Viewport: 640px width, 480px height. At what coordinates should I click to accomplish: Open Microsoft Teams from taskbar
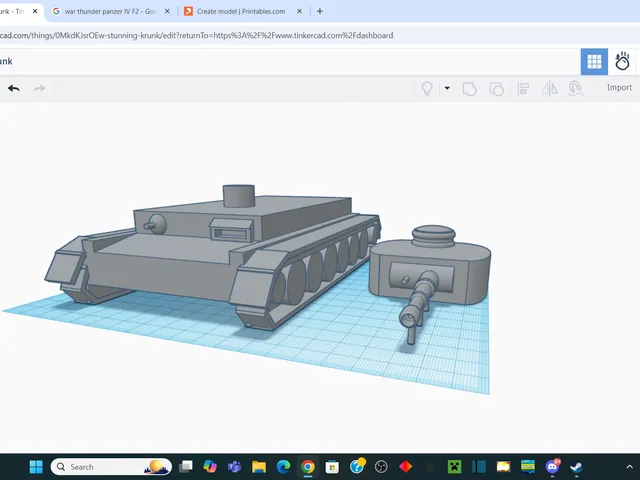point(235,467)
